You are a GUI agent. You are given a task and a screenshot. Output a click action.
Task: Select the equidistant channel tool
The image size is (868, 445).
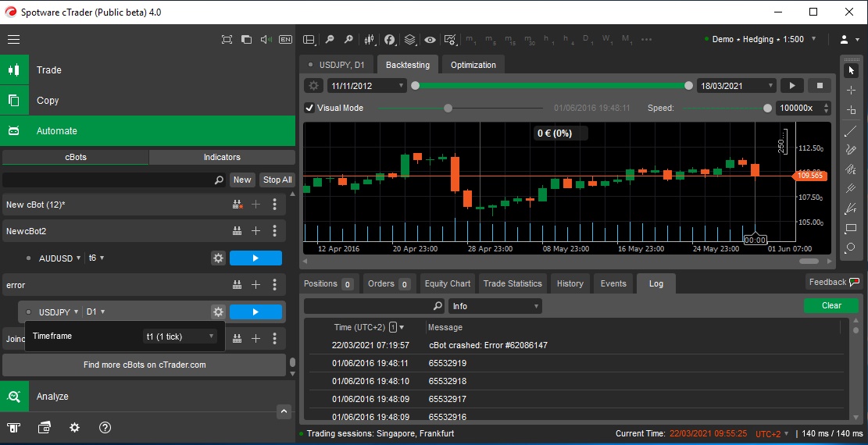click(851, 169)
